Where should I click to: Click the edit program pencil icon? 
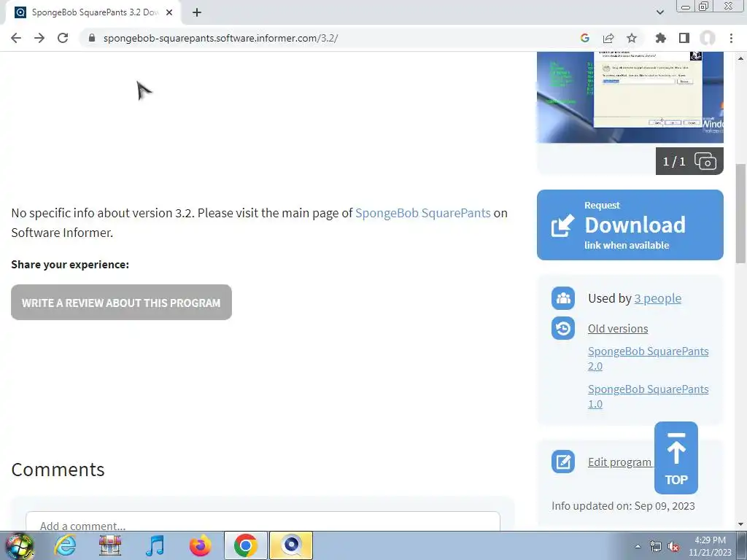pyautogui.click(x=563, y=462)
